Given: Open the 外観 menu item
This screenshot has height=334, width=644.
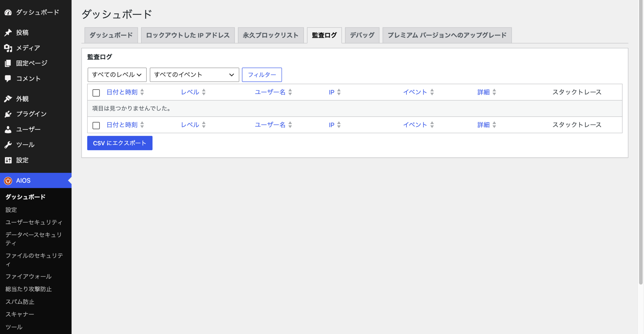Looking at the screenshot, I should (36, 99).
